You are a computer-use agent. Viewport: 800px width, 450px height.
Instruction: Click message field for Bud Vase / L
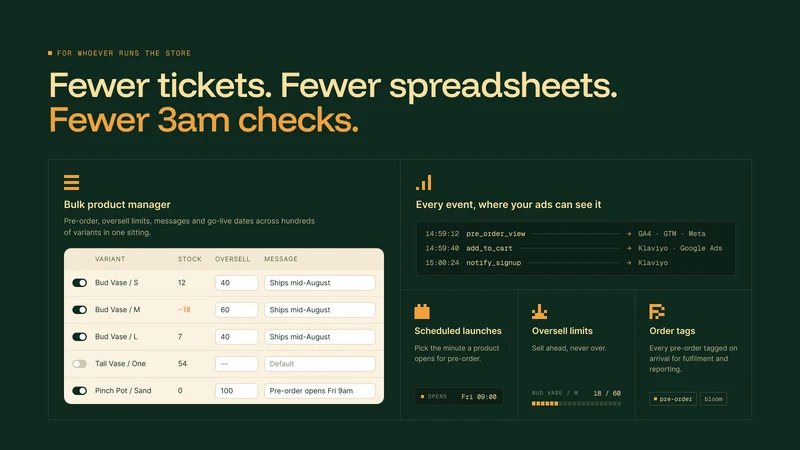click(x=320, y=337)
